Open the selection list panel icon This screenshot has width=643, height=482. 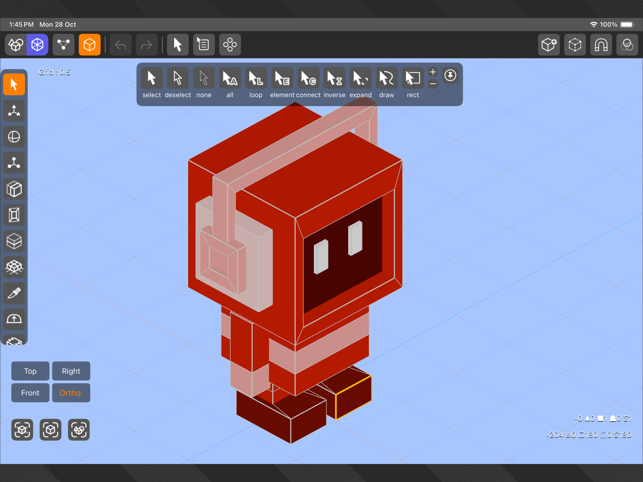coord(203,44)
